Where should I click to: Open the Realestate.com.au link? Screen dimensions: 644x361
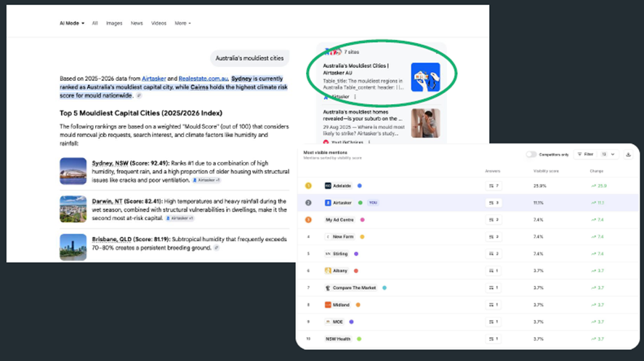[203, 79]
